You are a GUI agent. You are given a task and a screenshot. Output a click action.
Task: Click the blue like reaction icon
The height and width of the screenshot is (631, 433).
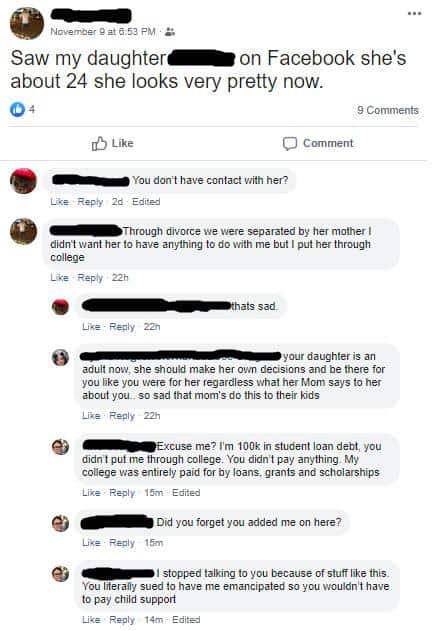(17, 109)
